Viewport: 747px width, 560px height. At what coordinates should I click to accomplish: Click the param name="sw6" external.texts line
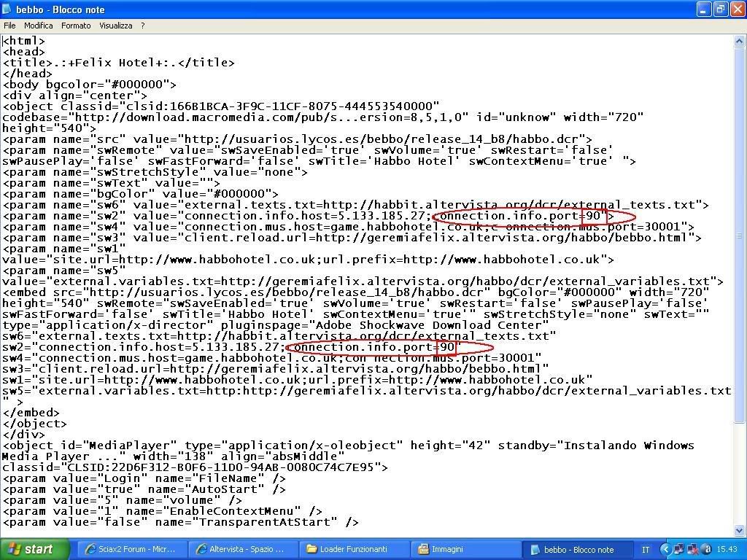356,205
